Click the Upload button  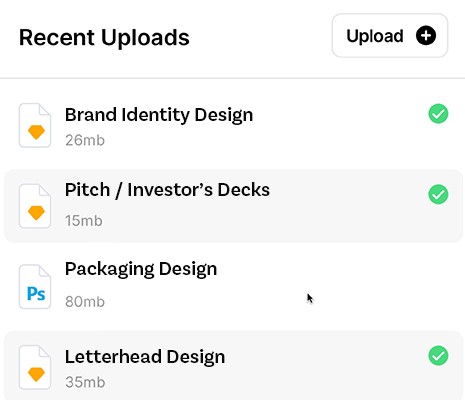pyautogui.click(x=390, y=35)
